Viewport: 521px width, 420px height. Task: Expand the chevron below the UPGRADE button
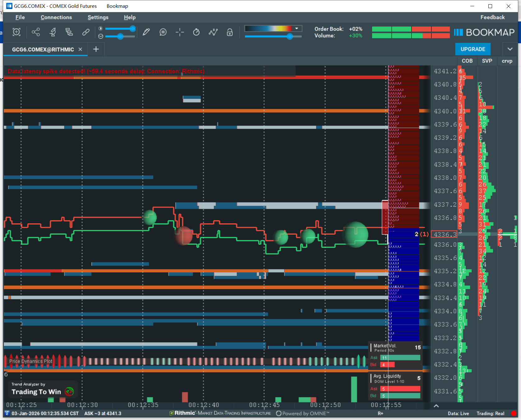510,49
